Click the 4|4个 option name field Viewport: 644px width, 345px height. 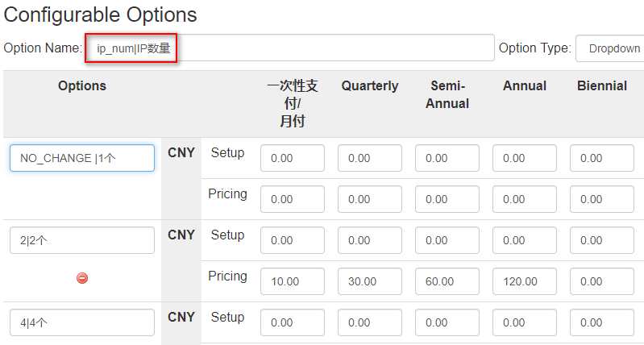pos(82,322)
